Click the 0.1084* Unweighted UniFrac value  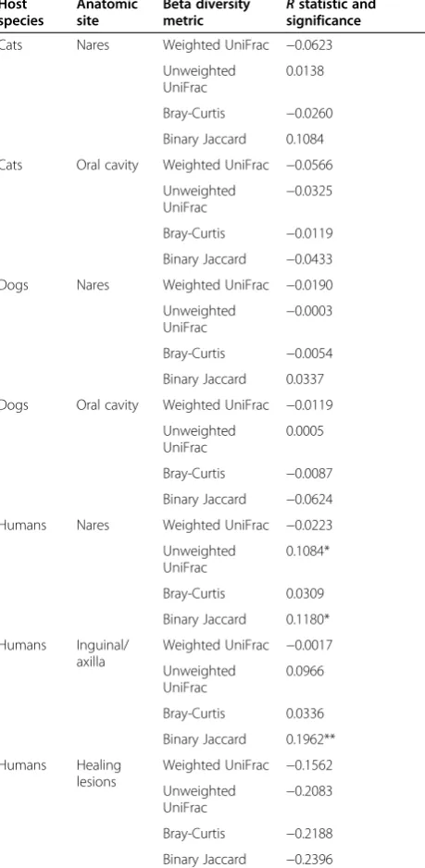click(308, 552)
